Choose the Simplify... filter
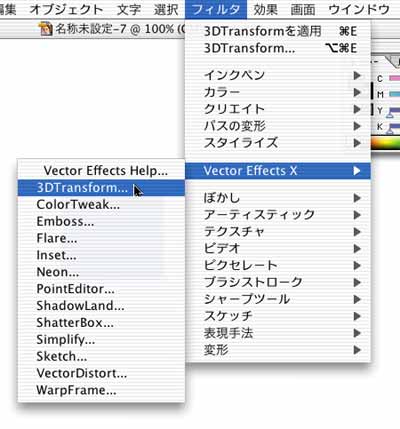This screenshot has height=429, width=400. click(101, 340)
